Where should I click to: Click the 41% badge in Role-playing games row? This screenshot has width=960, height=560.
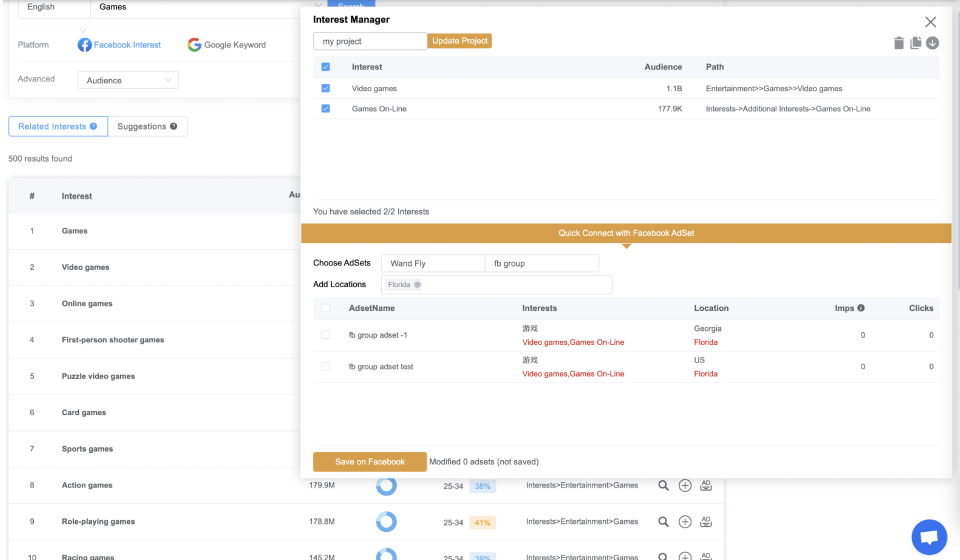point(482,523)
